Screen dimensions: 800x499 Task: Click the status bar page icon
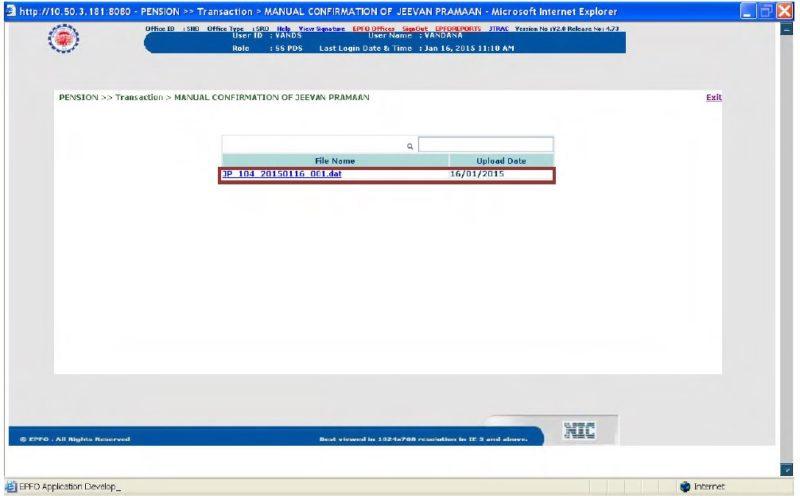[11, 487]
